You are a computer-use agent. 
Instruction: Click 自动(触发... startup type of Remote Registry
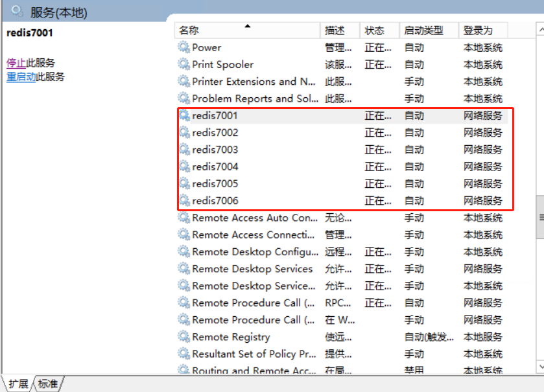tap(429, 336)
